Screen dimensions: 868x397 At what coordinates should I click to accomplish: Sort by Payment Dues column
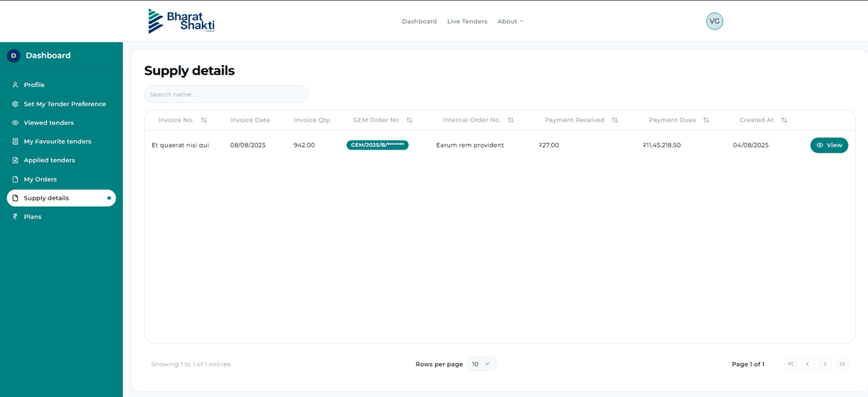click(706, 120)
